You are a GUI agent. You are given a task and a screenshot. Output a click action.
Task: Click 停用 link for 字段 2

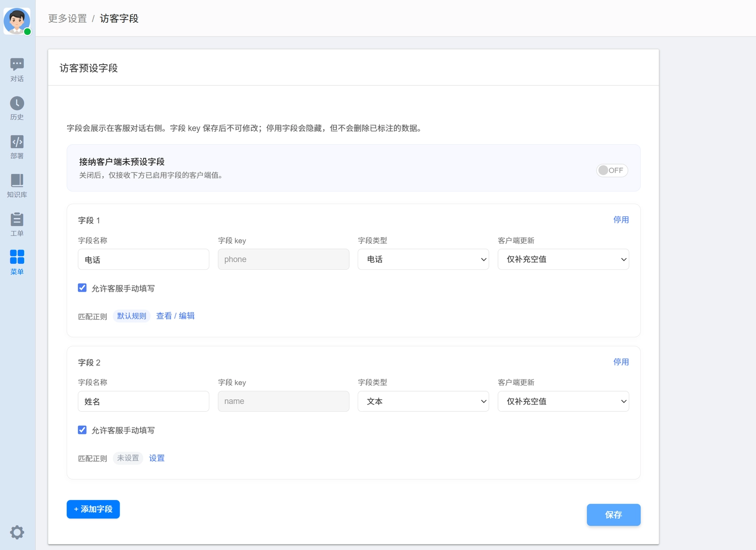[621, 362]
